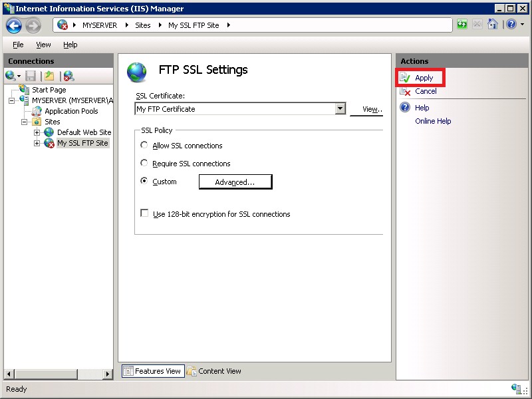The image size is (532, 399).
Task: Click the Up folder icon in Connections
Action: point(49,76)
